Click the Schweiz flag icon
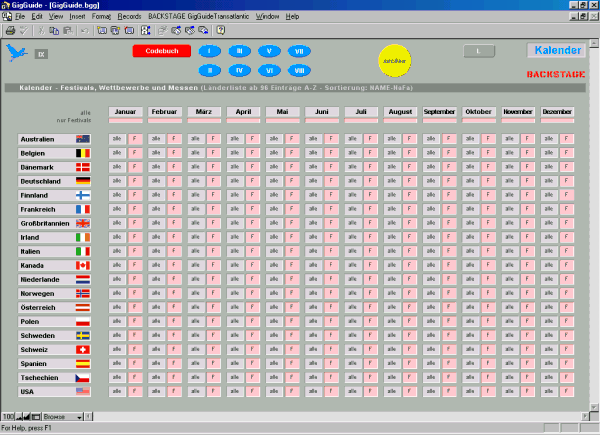This screenshot has height=435, width=600. [x=83, y=349]
